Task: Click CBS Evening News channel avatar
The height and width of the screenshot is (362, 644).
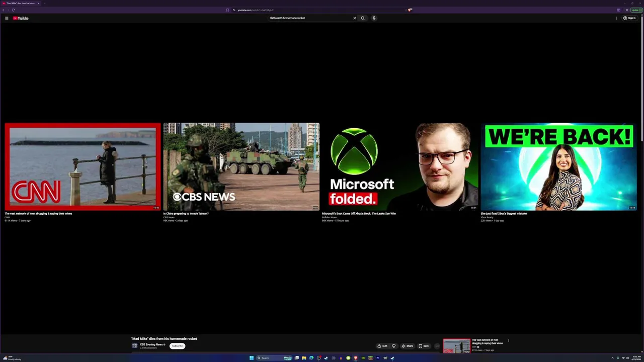Action: 135,346
